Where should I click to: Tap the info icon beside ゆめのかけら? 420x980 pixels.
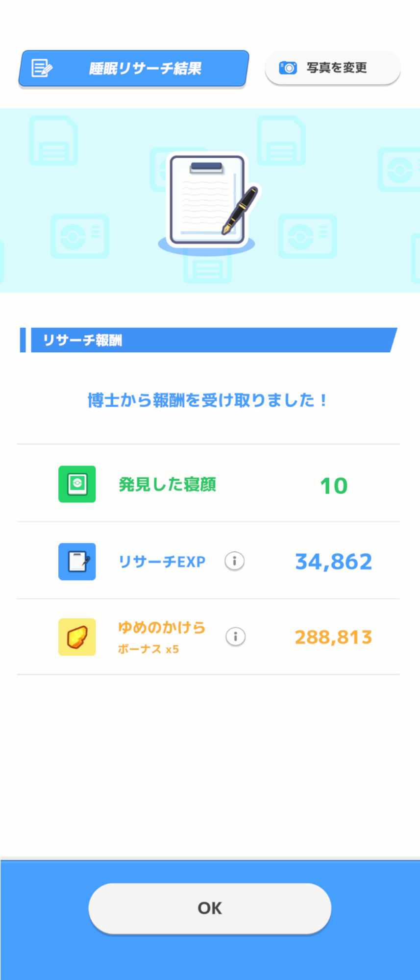coord(235,637)
